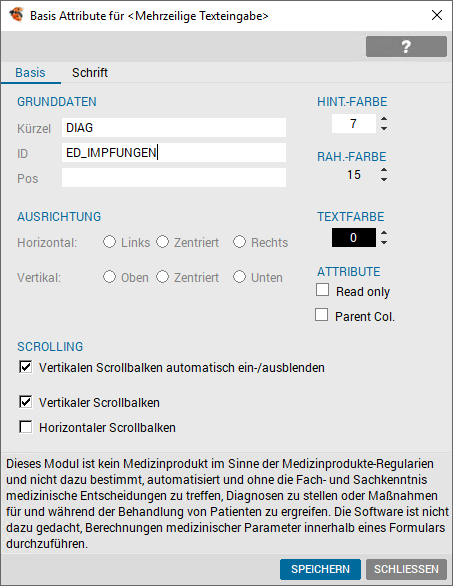The height and width of the screenshot is (586, 453).
Task: Increase the HINT.-FARBE value with up arrow
Action: click(384, 119)
